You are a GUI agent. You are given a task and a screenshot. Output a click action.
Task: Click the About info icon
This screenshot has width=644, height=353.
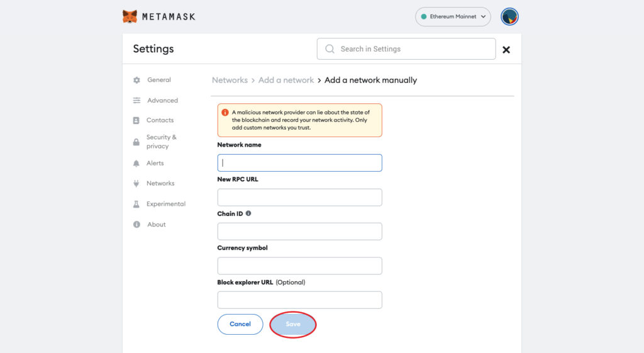tap(136, 225)
